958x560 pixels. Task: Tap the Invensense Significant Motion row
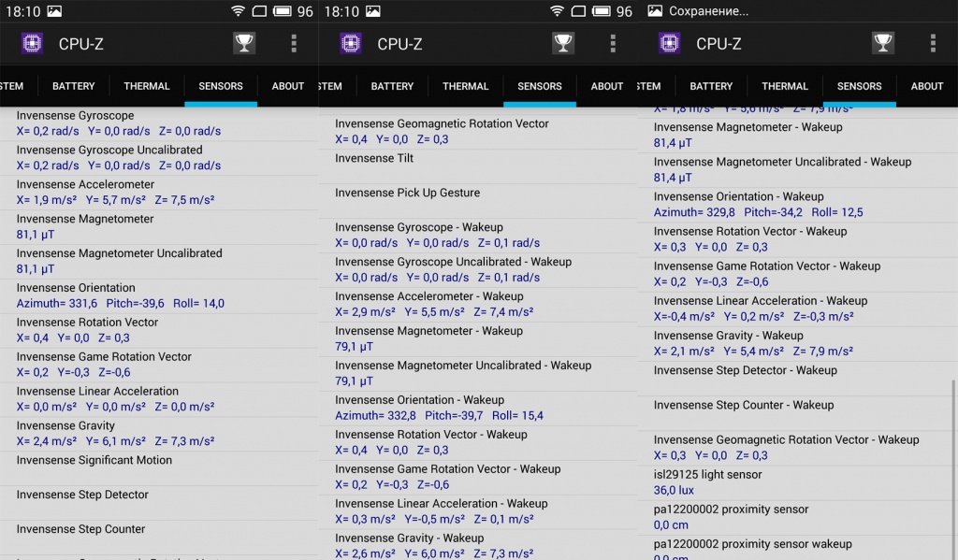coord(159,468)
